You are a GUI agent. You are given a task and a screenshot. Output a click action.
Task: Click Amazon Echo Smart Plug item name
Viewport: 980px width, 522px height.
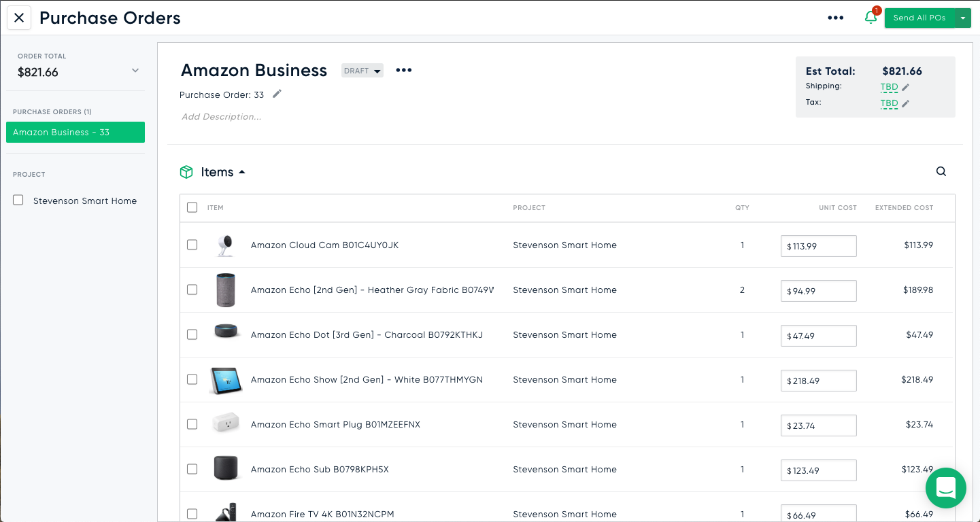pyautogui.click(x=335, y=424)
